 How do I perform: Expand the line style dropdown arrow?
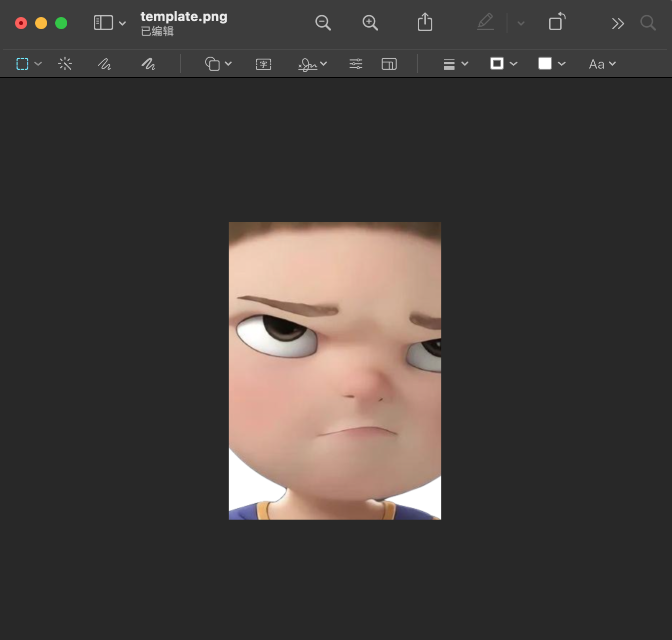point(465,64)
